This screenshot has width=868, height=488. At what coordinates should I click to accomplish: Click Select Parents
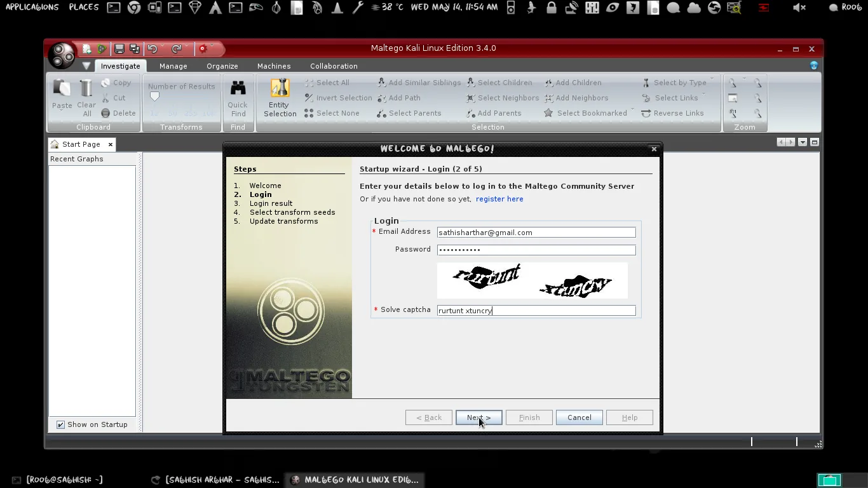(x=409, y=113)
